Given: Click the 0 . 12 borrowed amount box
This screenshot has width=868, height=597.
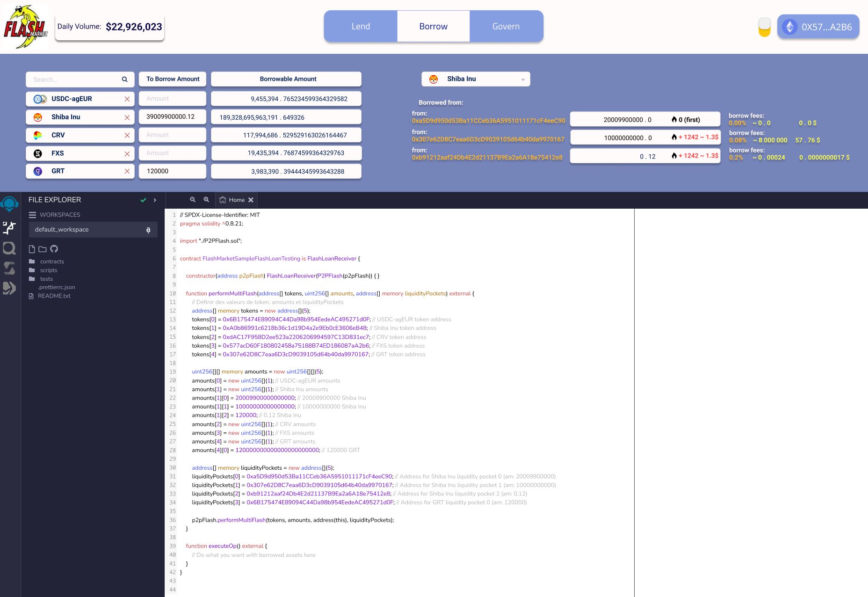Looking at the screenshot, I should [645, 156].
